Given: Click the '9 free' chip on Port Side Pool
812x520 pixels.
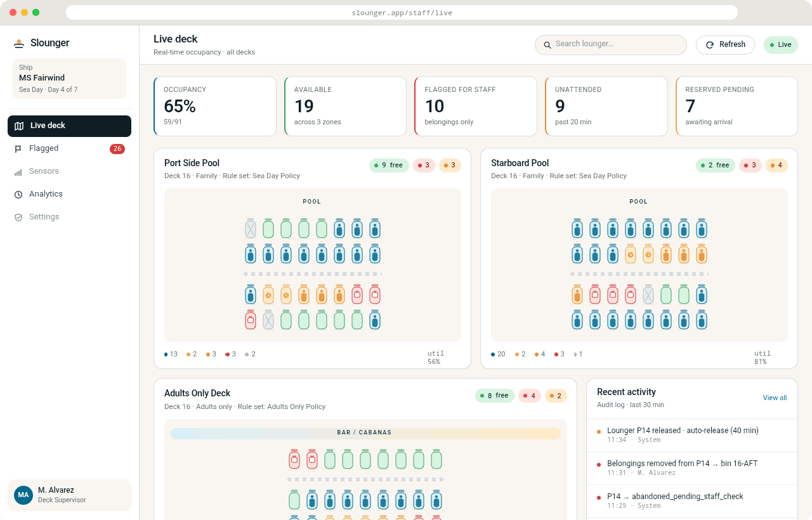Looking at the screenshot, I should pos(389,166).
